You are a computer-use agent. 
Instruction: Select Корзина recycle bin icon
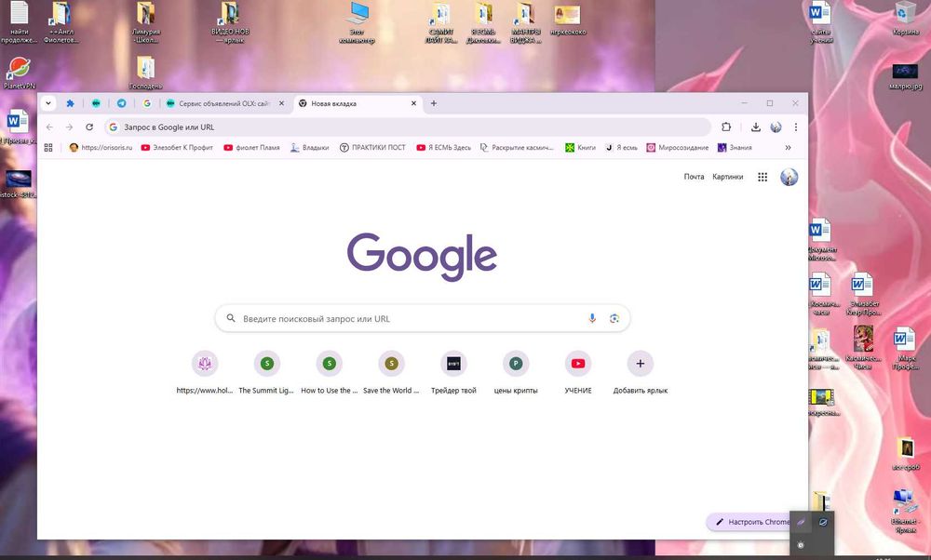pos(906,19)
